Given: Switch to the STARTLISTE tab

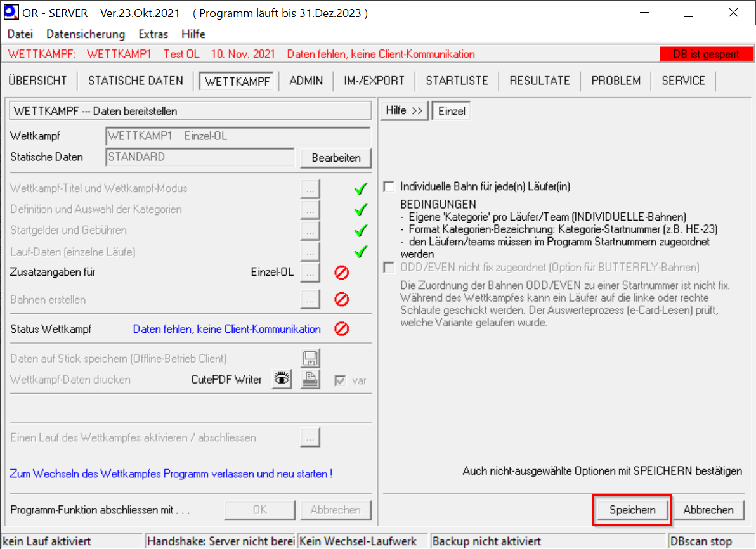Looking at the screenshot, I should (x=457, y=81).
